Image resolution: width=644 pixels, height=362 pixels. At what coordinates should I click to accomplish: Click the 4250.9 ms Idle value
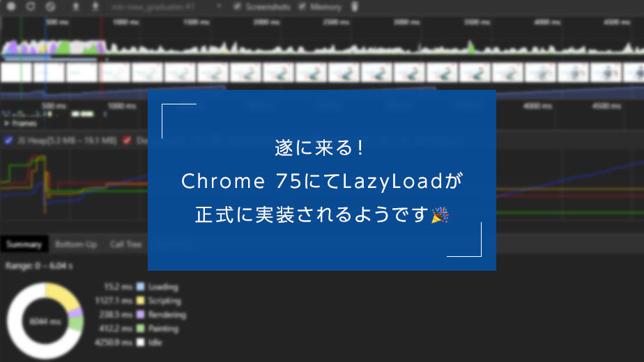[114, 342]
